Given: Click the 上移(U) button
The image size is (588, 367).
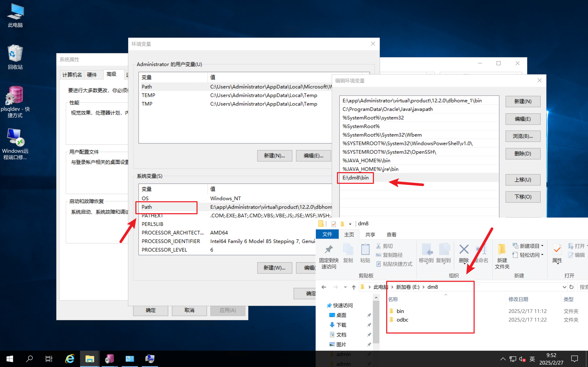Looking at the screenshot, I should pyautogui.click(x=523, y=180).
